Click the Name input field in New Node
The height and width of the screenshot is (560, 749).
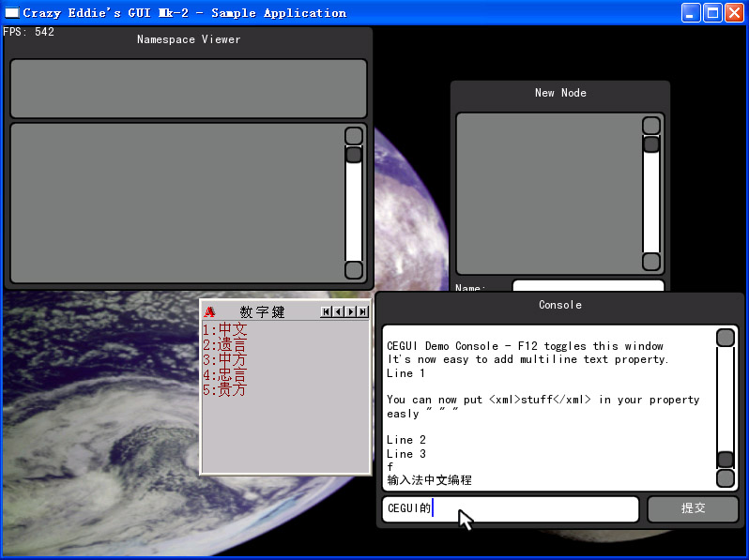pos(588,285)
